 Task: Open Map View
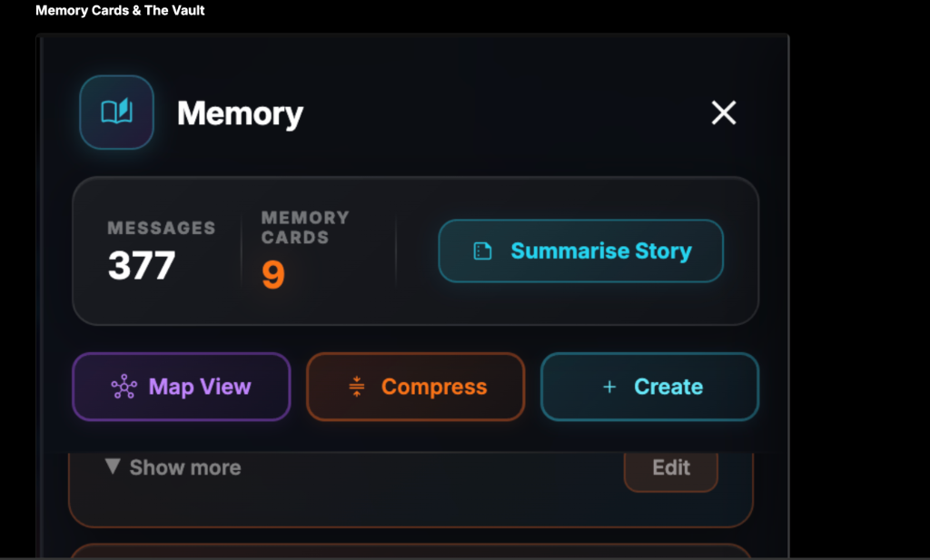click(182, 387)
